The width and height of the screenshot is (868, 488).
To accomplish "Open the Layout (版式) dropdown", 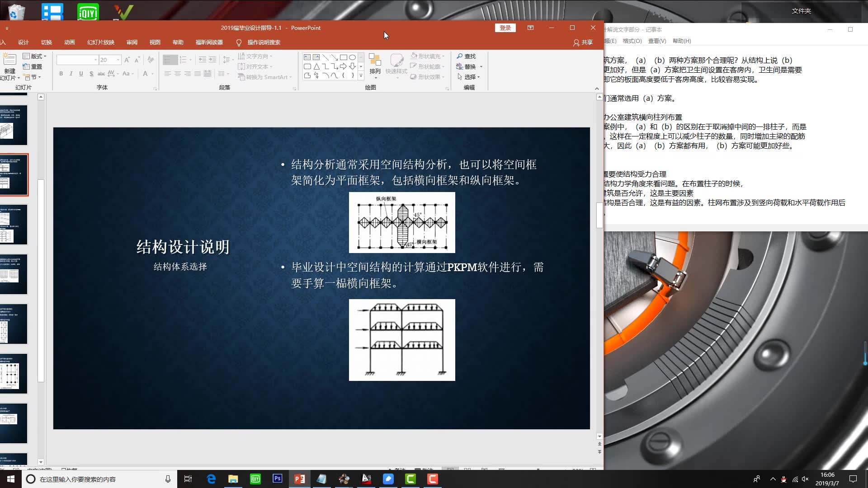I will [x=35, y=56].
